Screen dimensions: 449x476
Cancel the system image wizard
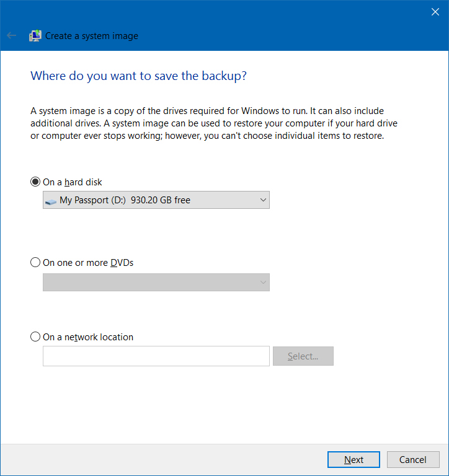(x=412, y=460)
